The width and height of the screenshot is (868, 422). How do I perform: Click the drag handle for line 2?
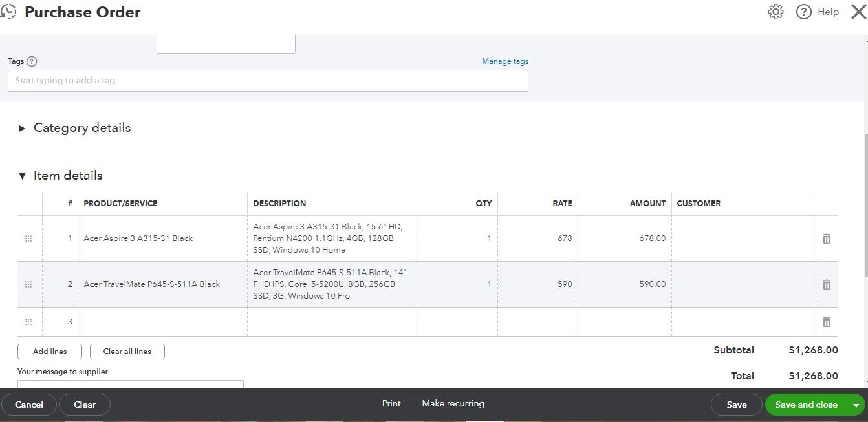[28, 284]
